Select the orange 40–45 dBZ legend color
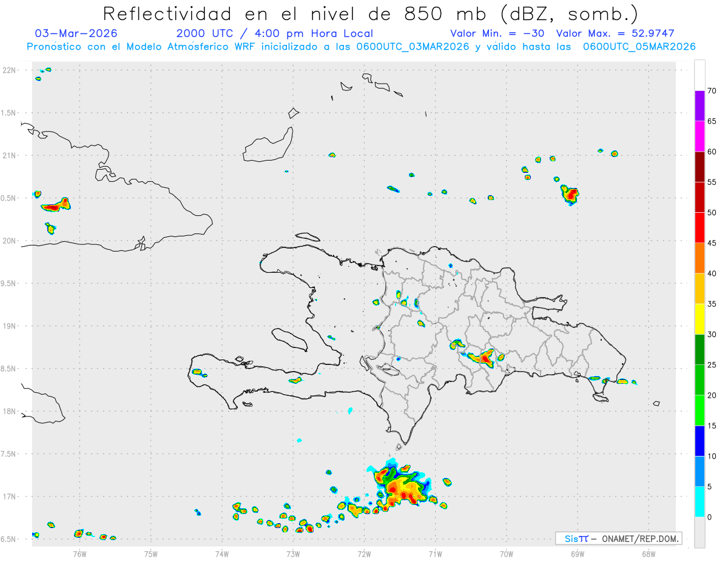This screenshot has height=562, width=728. tap(699, 258)
